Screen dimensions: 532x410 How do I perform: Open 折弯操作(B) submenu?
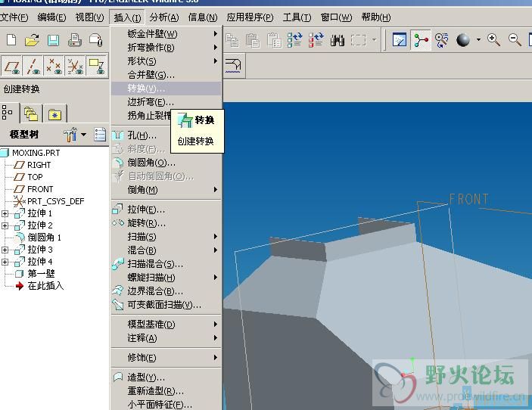[x=166, y=48]
